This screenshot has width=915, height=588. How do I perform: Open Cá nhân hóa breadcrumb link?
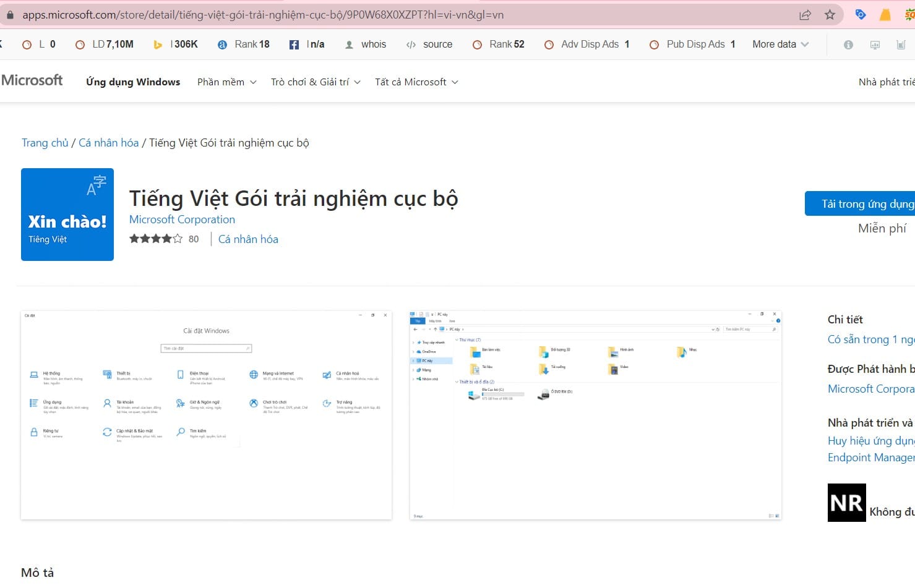click(109, 143)
